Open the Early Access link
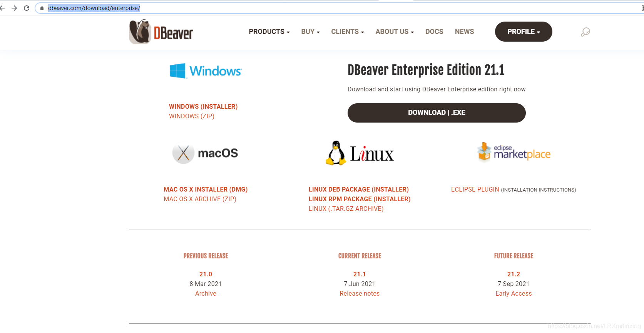This screenshot has height=333, width=644. click(514, 293)
